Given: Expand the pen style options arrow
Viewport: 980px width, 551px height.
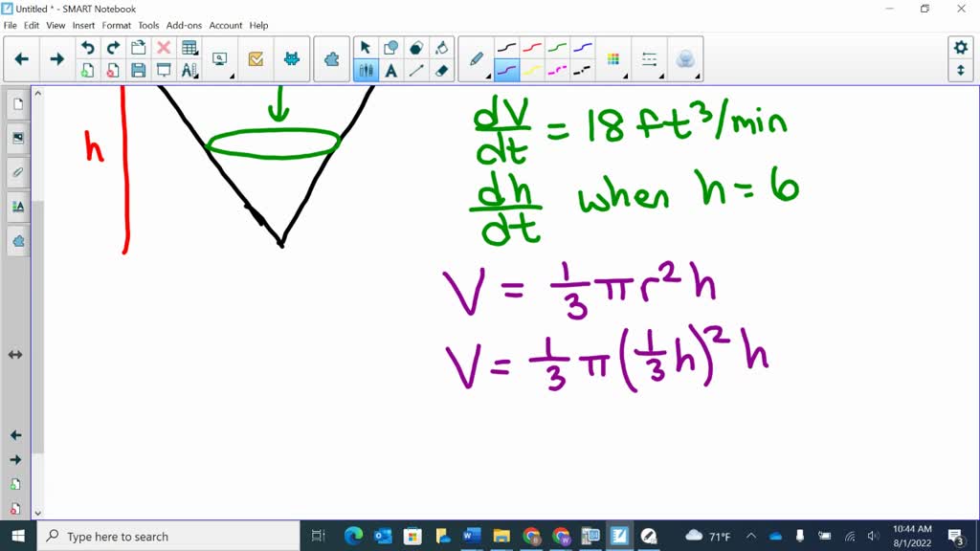Looking at the screenshot, I should pyautogui.click(x=487, y=77).
